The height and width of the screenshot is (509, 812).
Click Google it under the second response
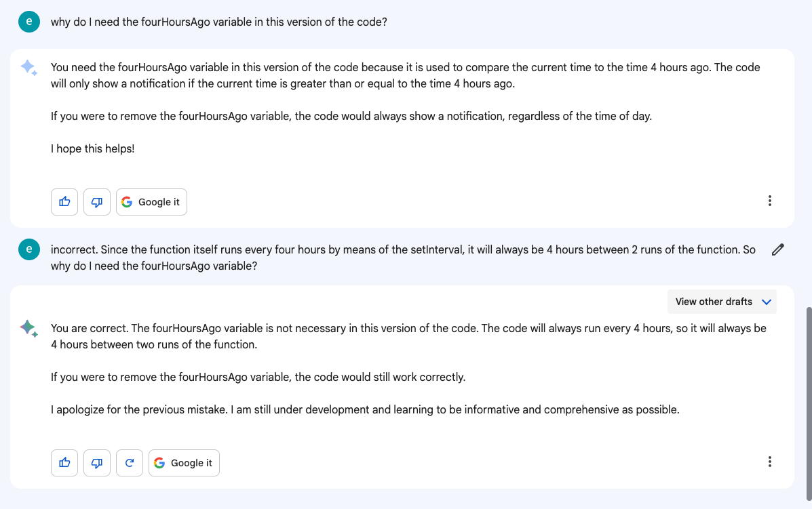point(184,462)
